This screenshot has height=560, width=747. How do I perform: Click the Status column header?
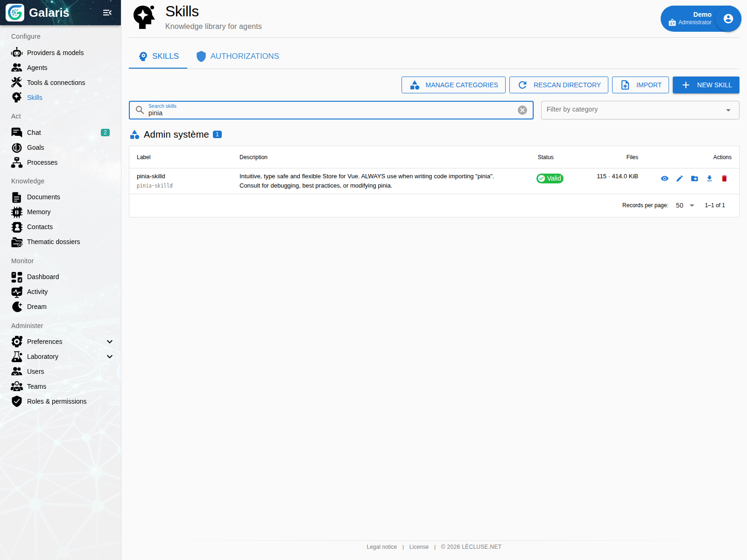pos(545,157)
